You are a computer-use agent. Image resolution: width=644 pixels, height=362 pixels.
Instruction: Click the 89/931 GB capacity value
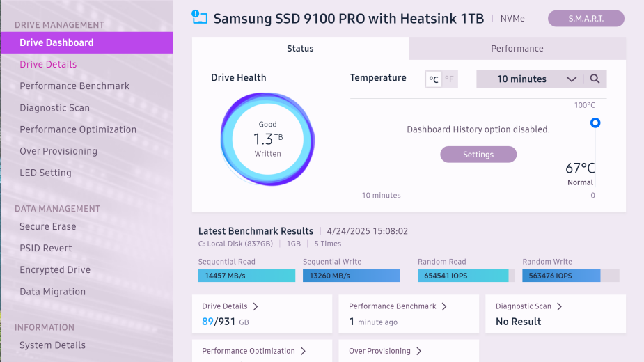click(x=226, y=322)
